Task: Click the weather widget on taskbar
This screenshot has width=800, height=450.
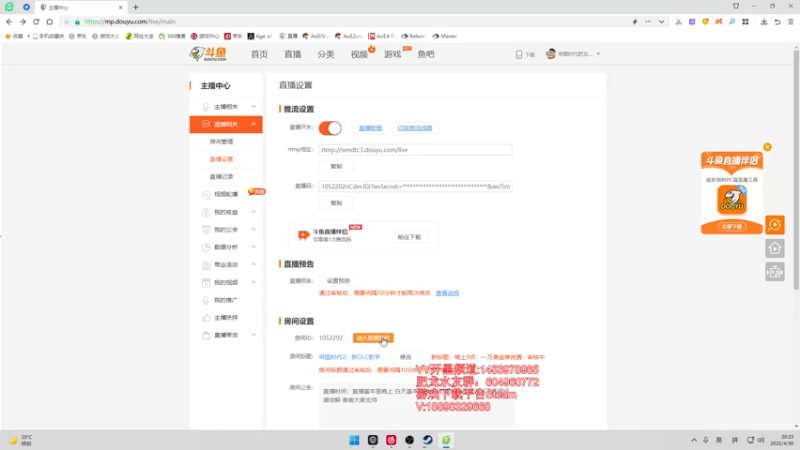Action: coord(21,440)
